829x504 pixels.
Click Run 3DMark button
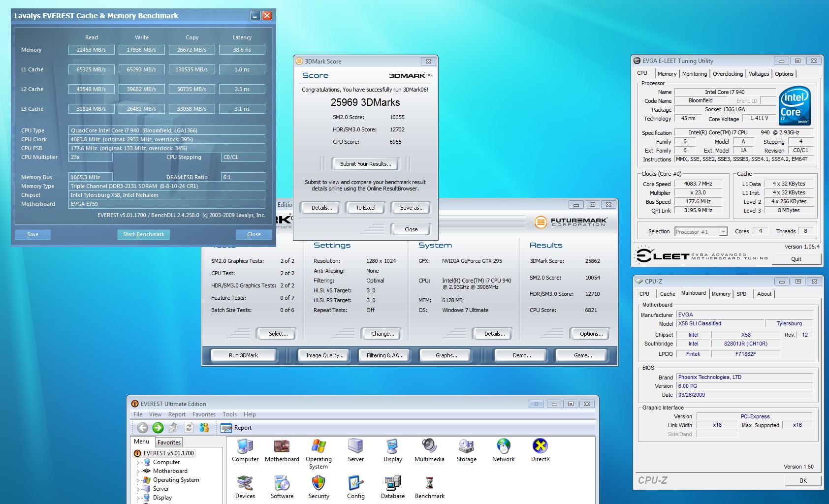243,355
